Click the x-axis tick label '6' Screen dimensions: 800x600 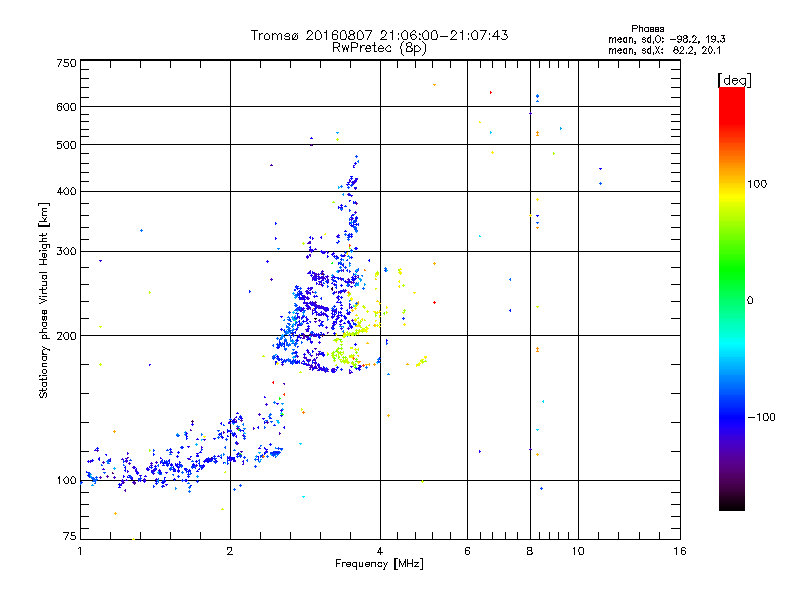[467, 551]
